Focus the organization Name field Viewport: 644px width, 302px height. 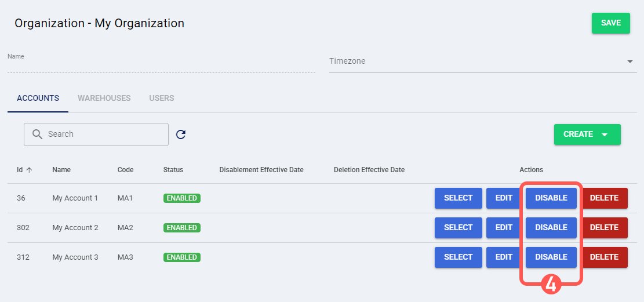click(x=161, y=66)
